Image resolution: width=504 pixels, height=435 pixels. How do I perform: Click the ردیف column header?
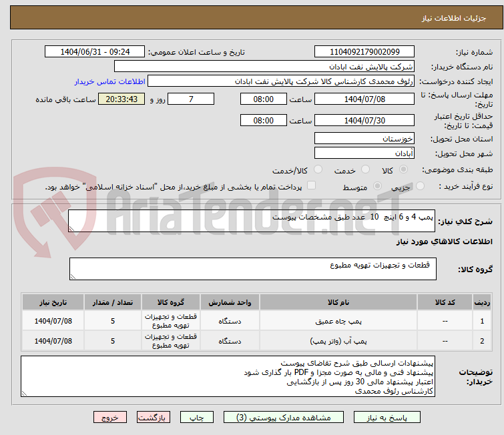coord(482,302)
